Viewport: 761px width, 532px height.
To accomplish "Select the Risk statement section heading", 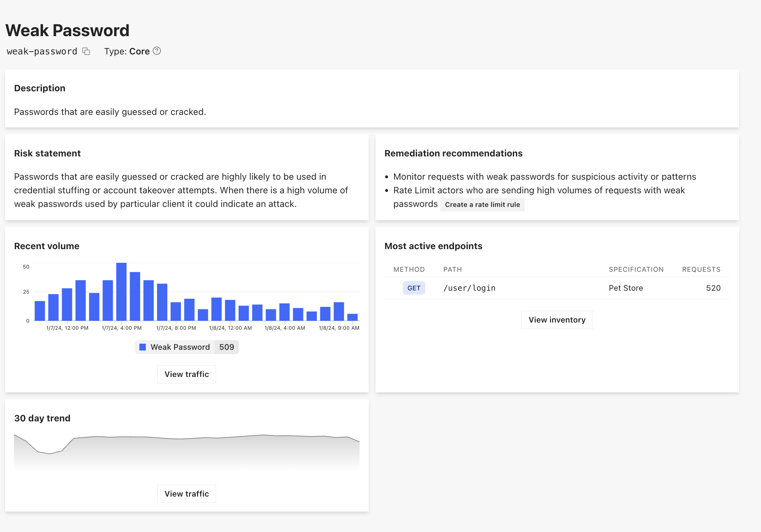I will click(47, 153).
